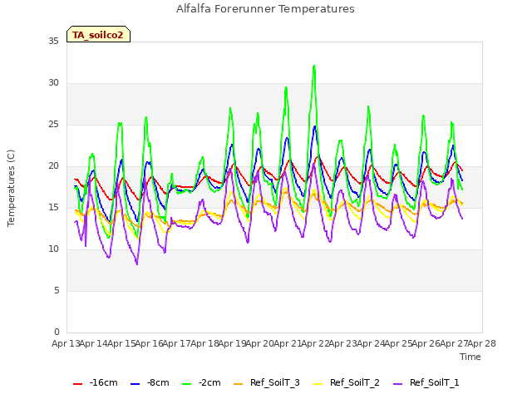Image resolution: width=532 pixels, height=399 pixels.
Task: Toggle the Ref_SoilT_1 legend entry
Action: click(426, 382)
